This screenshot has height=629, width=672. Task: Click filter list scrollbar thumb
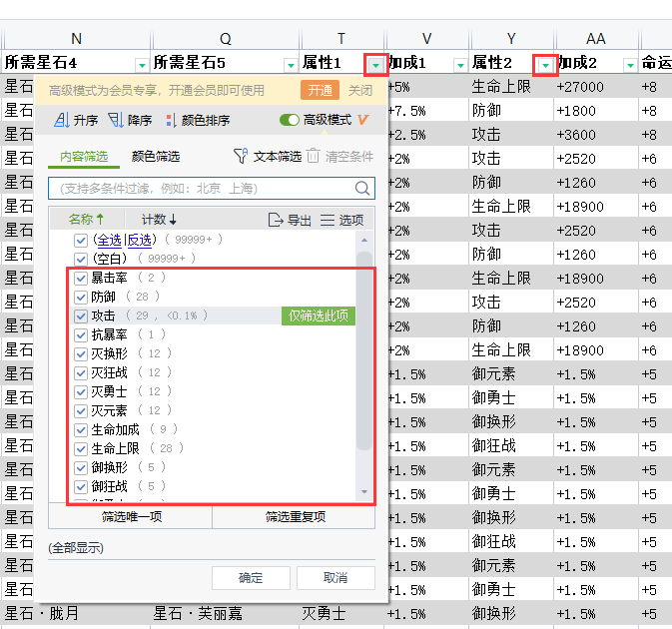[363, 351]
